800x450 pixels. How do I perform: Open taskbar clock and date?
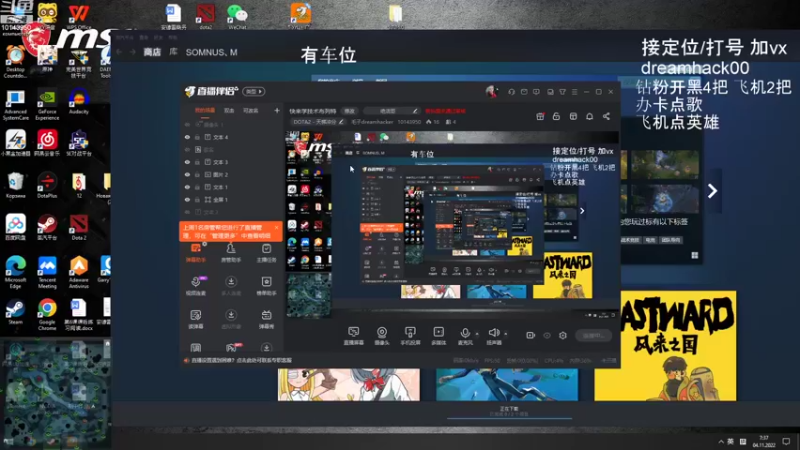[x=764, y=441]
